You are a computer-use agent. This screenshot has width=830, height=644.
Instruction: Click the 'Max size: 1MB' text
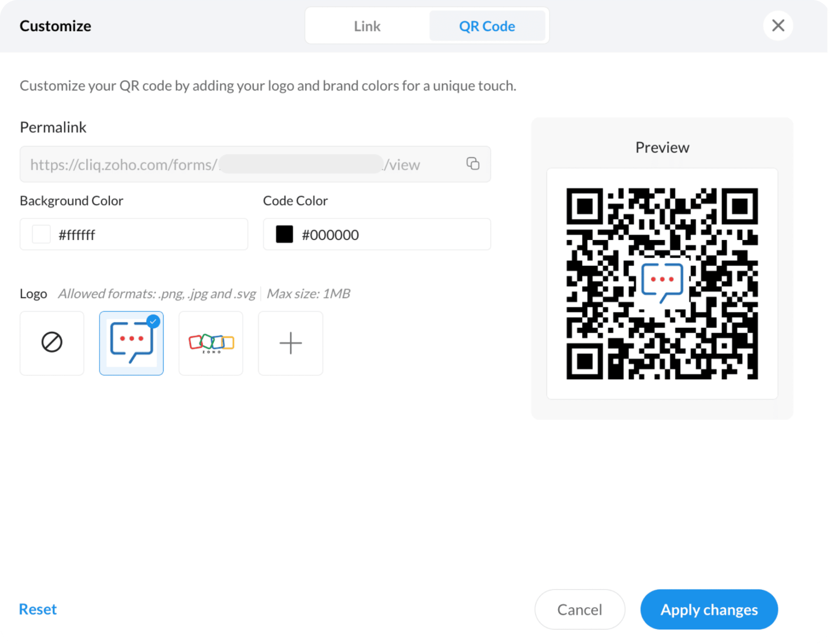pos(308,294)
